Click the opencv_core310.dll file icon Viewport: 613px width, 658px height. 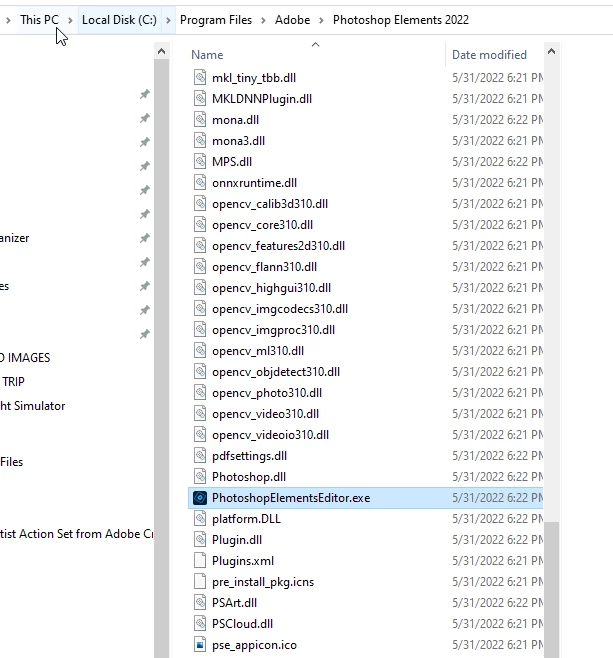tap(200, 225)
